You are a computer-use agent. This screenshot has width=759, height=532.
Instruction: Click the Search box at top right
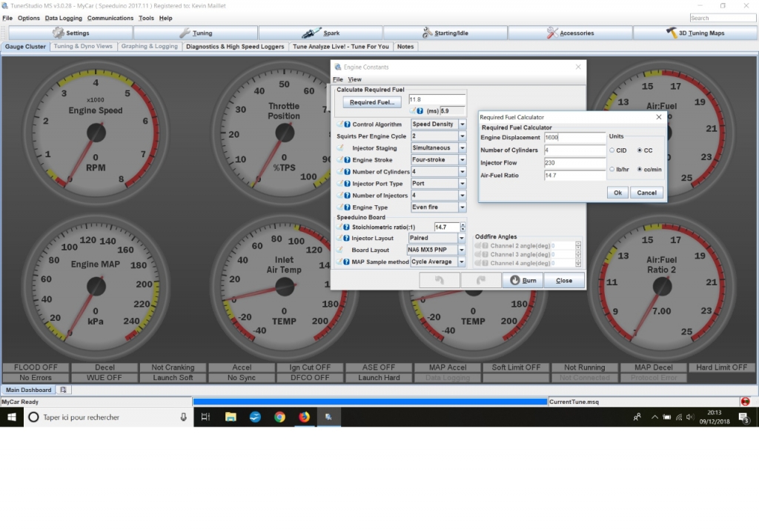coord(723,18)
